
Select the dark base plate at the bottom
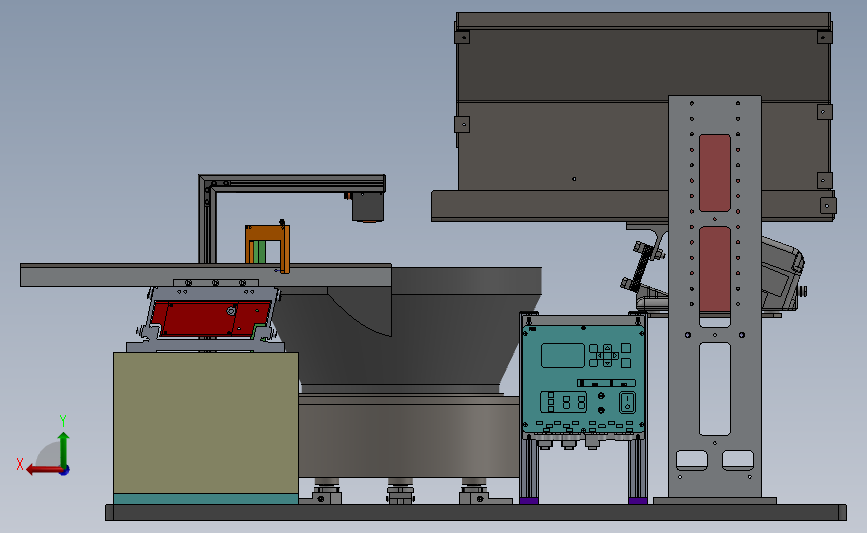(x=476, y=512)
